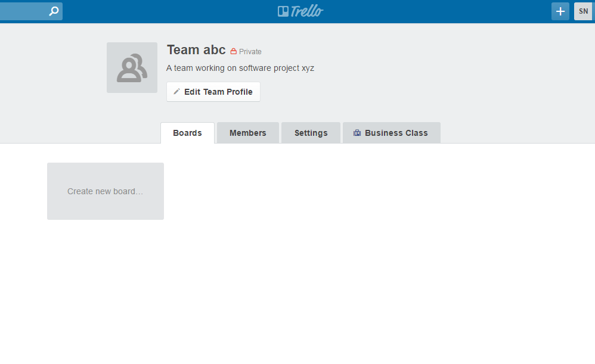Switch to the Boards tab
595x364 pixels.
coord(187,133)
